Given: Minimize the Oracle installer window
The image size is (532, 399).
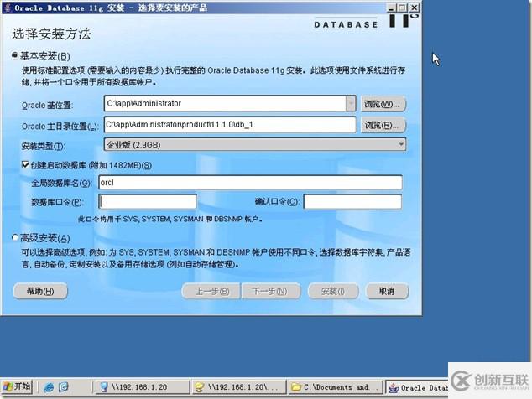Looking at the screenshot, I should tap(391, 8).
